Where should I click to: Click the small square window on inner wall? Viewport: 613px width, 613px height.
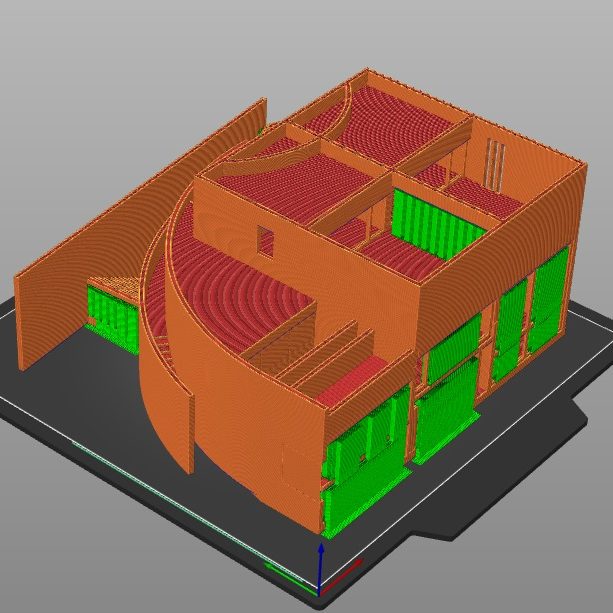point(265,240)
